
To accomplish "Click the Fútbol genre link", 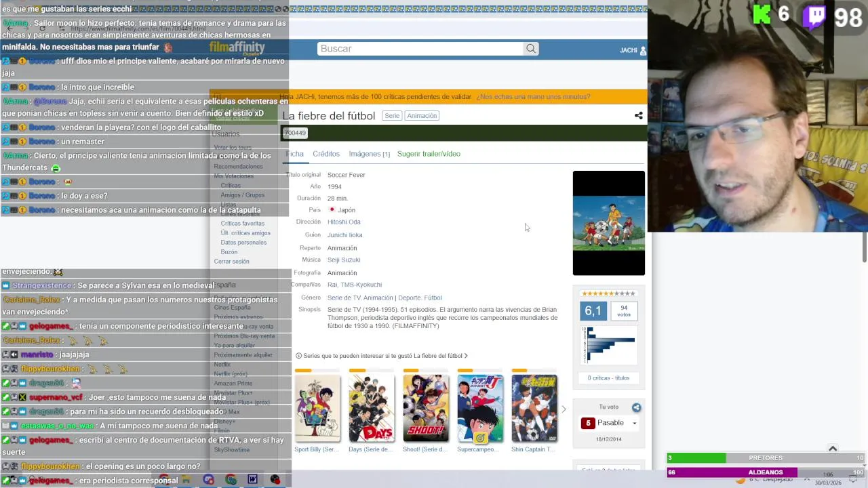I will coord(433,298).
